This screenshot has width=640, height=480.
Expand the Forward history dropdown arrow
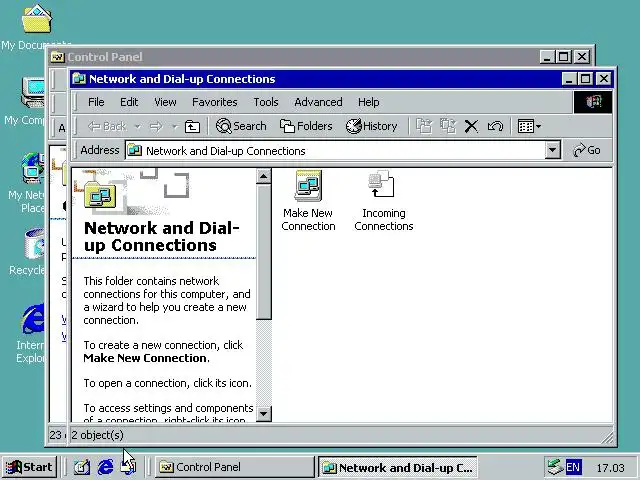click(x=175, y=127)
